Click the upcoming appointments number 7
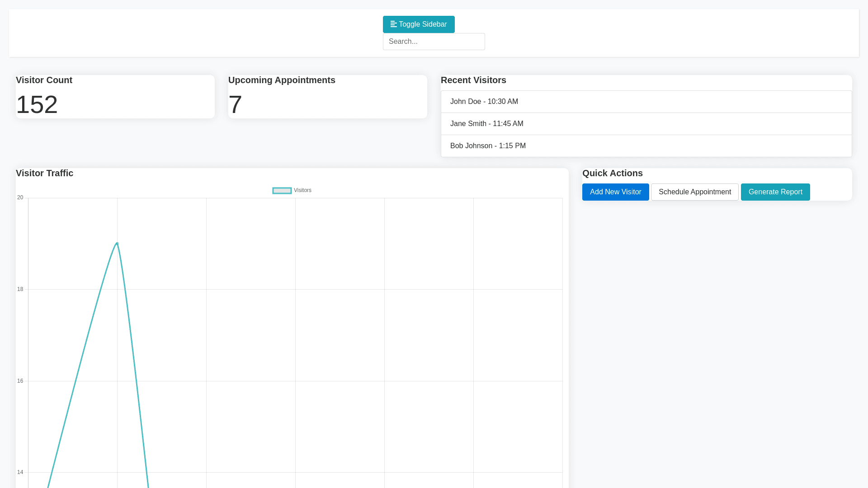 [235, 104]
